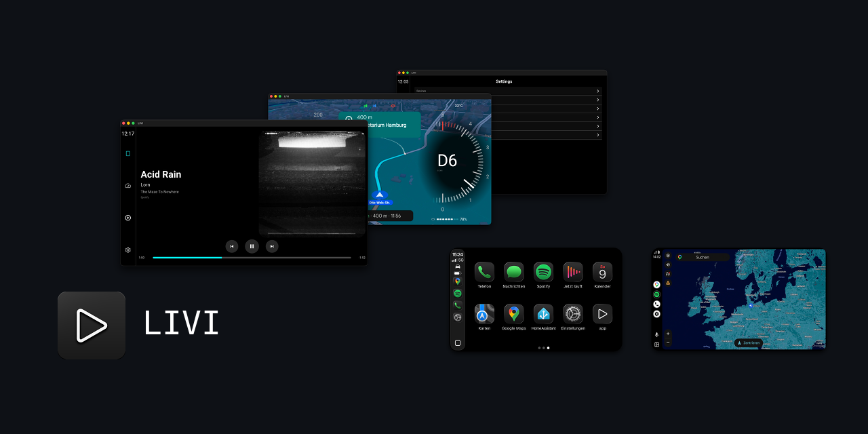This screenshot has height=434, width=868.
Task: Zoom in with the plus button on the map
Action: click(668, 334)
